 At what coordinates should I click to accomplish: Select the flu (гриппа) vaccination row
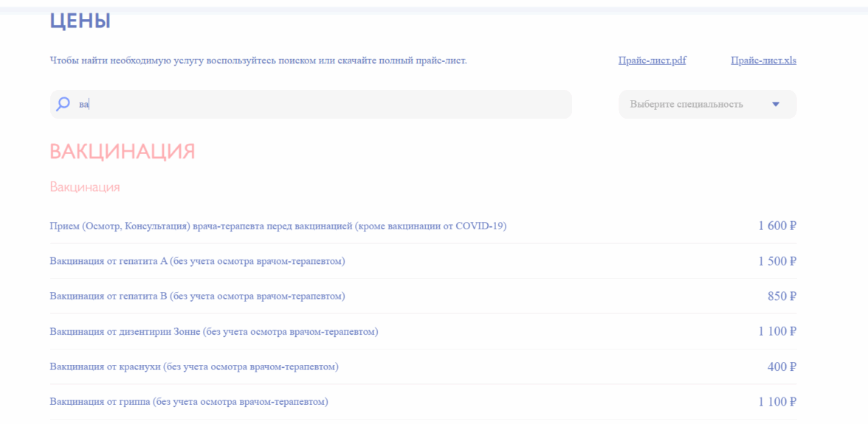tap(189, 402)
